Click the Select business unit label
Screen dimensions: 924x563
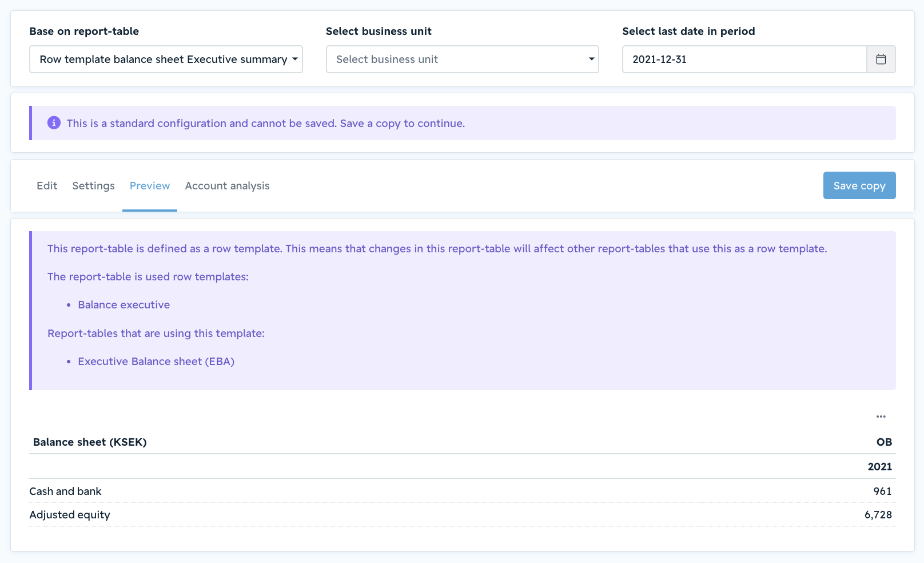(x=379, y=31)
